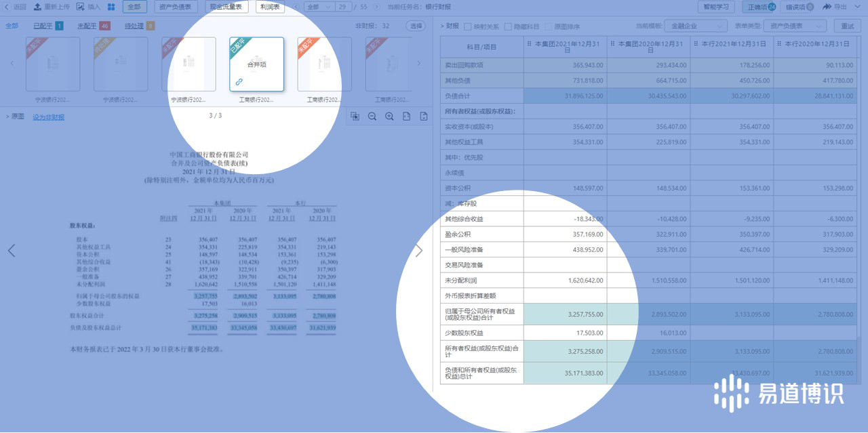
Task: Click the 重新上传 upload icon
Action: click(37, 7)
